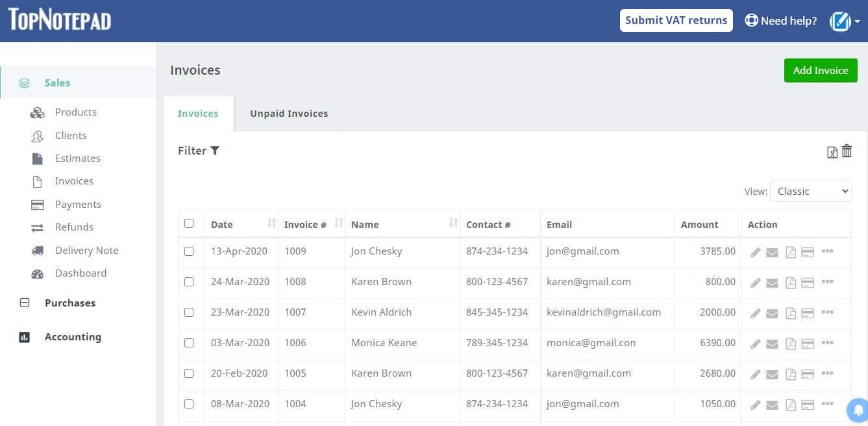The height and width of the screenshot is (426, 868).
Task: Open more actions ellipsis for invoice 1005
Action: (827, 373)
